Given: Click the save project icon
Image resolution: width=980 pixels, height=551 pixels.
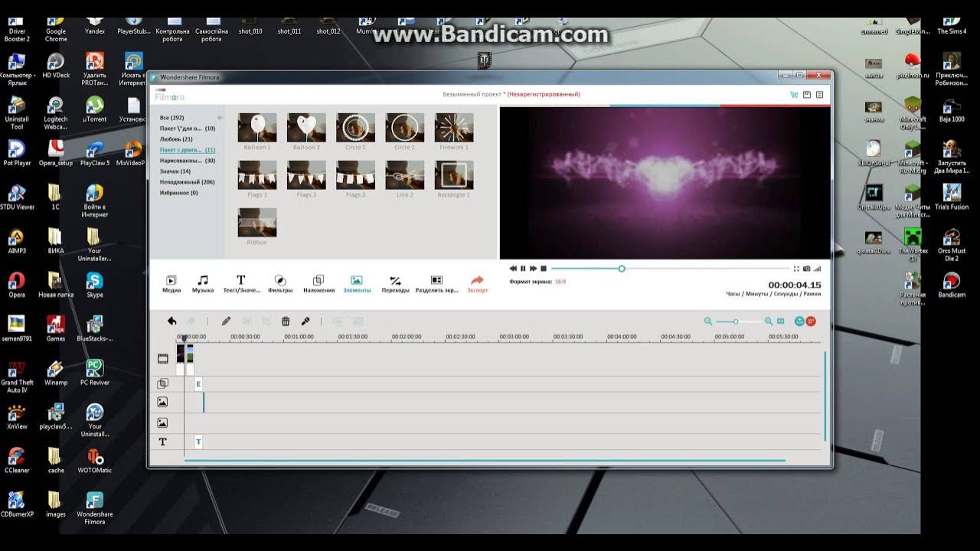Looking at the screenshot, I should coord(807,95).
